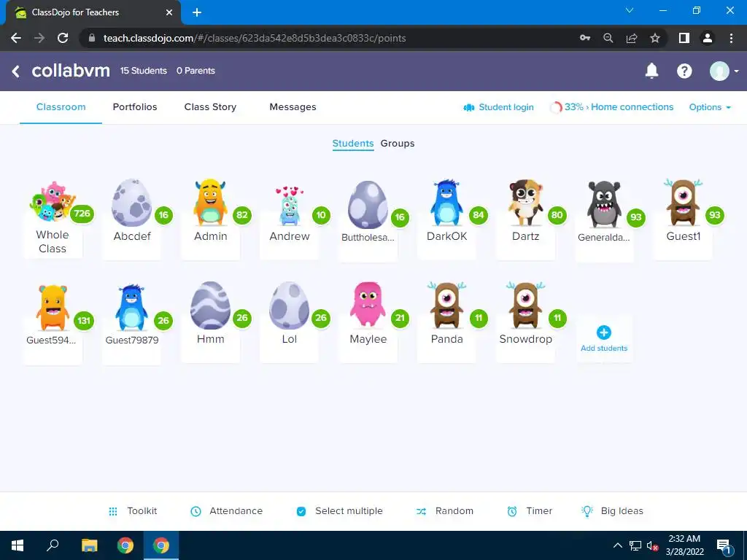Select Maylee's pink monster avatar
Image resolution: width=747 pixels, height=560 pixels.
click(368, 305)
